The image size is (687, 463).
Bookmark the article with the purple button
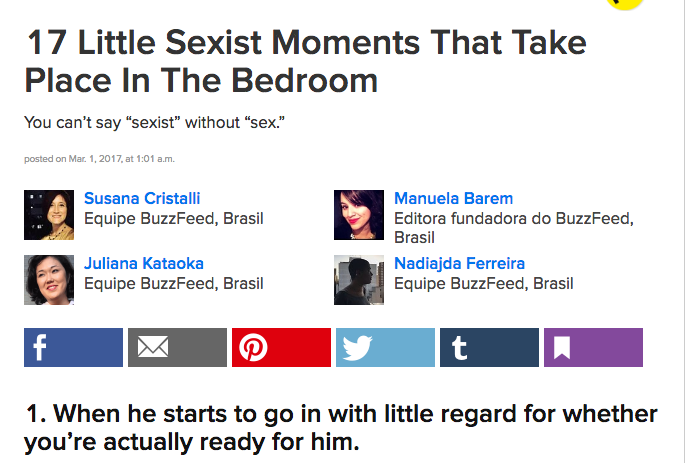pyautogui.click(x=593, y=347)
